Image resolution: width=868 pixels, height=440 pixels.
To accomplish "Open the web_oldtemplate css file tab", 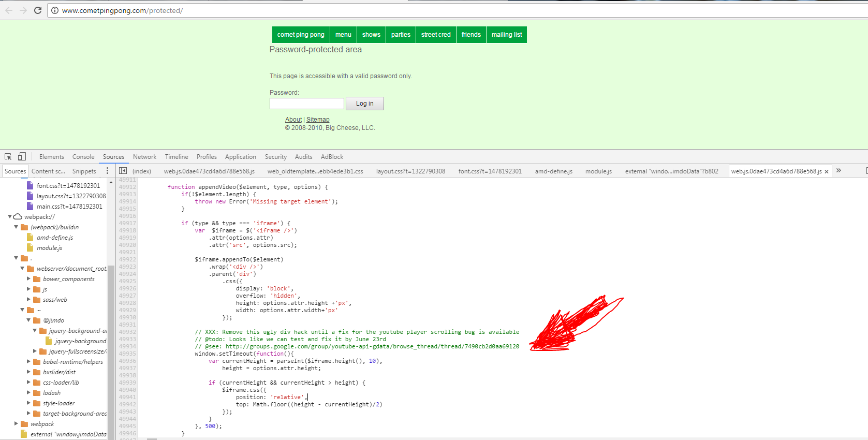I will (x=315, y=171).
